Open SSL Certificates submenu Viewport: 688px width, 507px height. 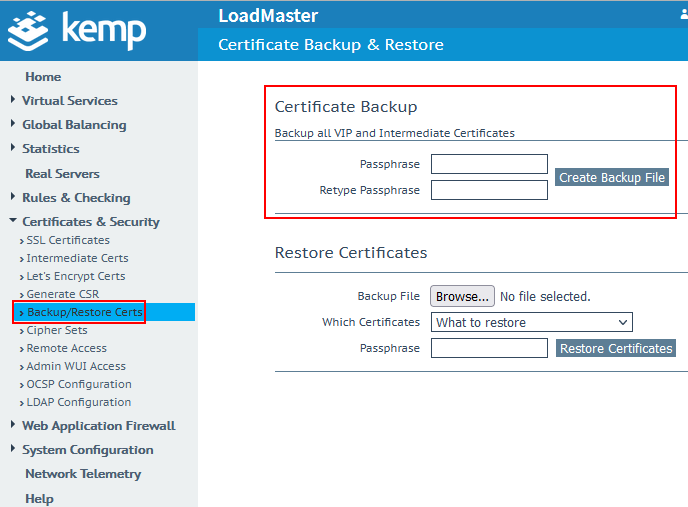[x=68, y=240]
